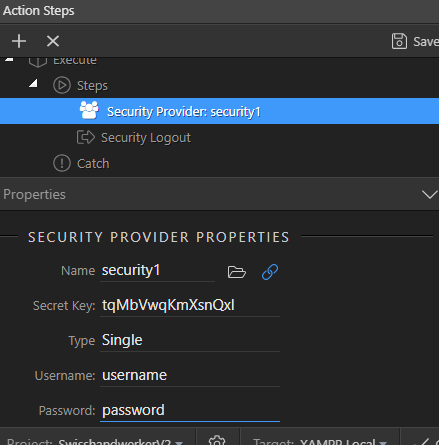Open the Project dropdown in status bar
The width and height of the screenshot is (439, 445).
(x=95, y=442)
